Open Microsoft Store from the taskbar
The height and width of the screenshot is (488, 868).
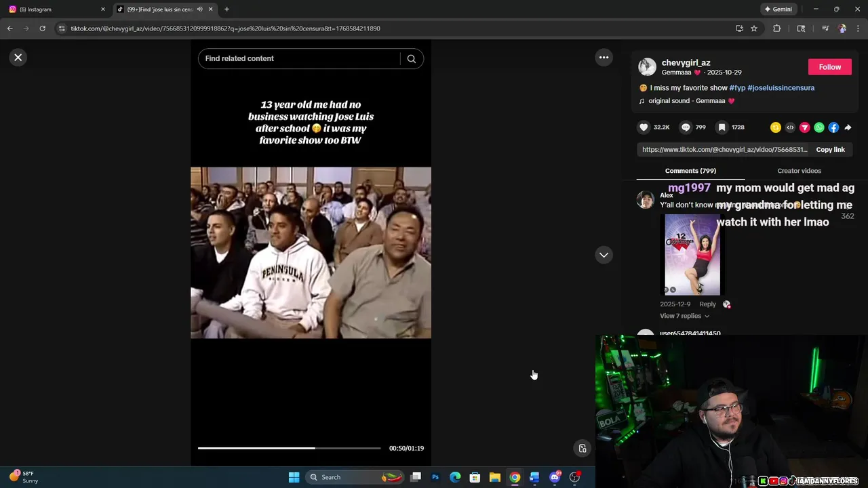pyautogui.click(x=475, y=477)
